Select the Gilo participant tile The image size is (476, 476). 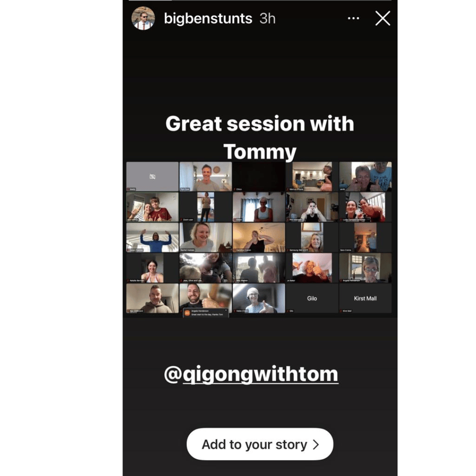point(312,298)
